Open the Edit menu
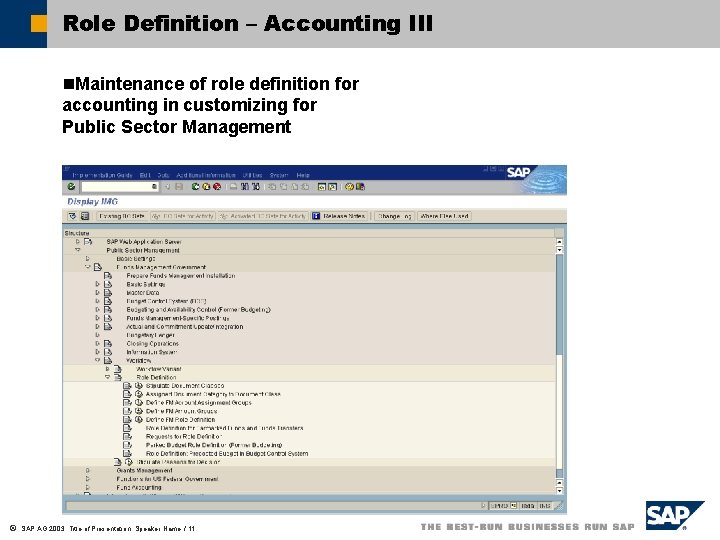The image size is (720, 540). [x=145, y=175]
